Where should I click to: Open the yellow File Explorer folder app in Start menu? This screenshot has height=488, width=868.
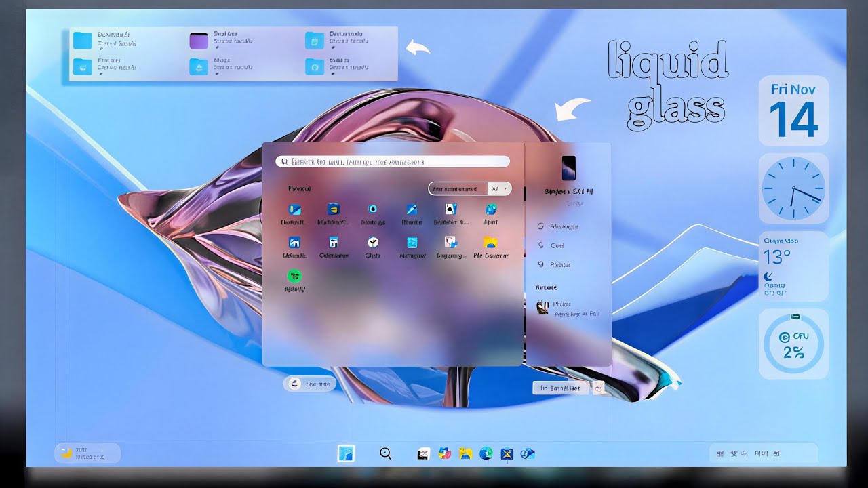(491, 242)
